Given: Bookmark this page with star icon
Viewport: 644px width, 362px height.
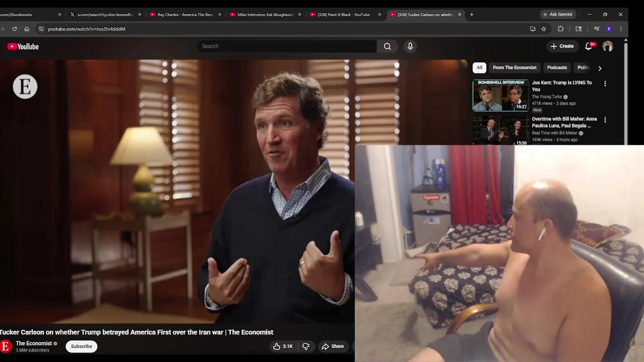Looking at the screenshot, I should [544, 29].
